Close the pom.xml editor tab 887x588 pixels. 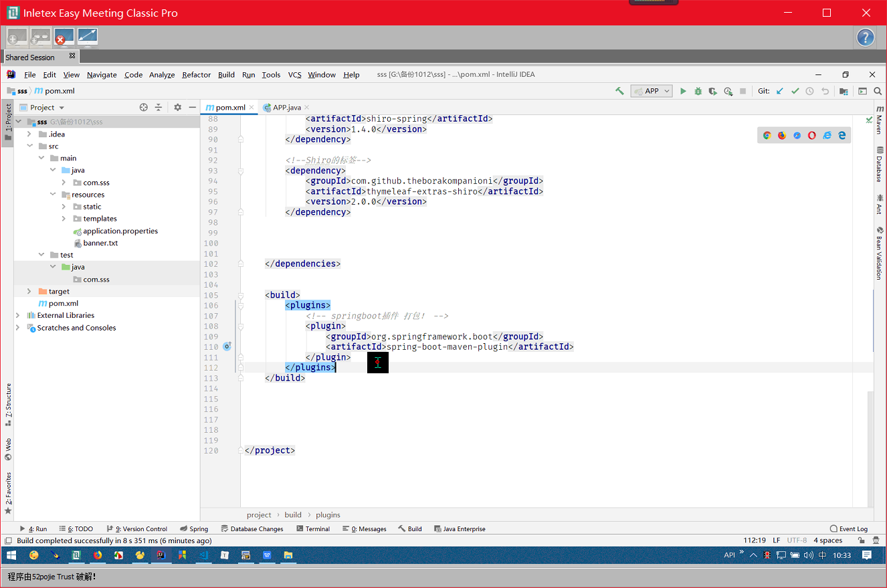tap(252, 107)
